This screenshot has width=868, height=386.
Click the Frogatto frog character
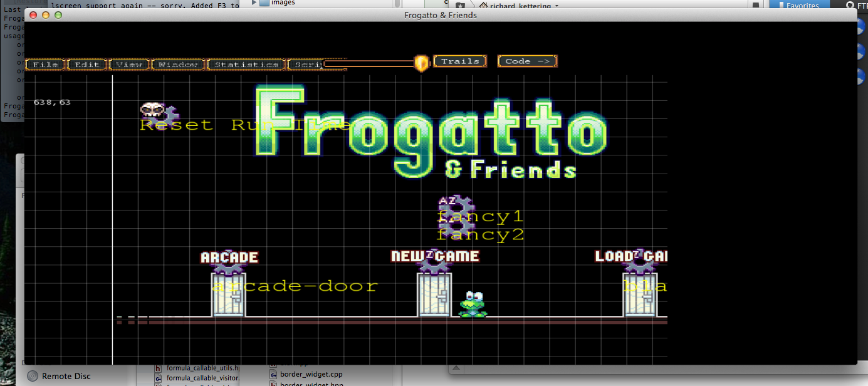point(473,305)
